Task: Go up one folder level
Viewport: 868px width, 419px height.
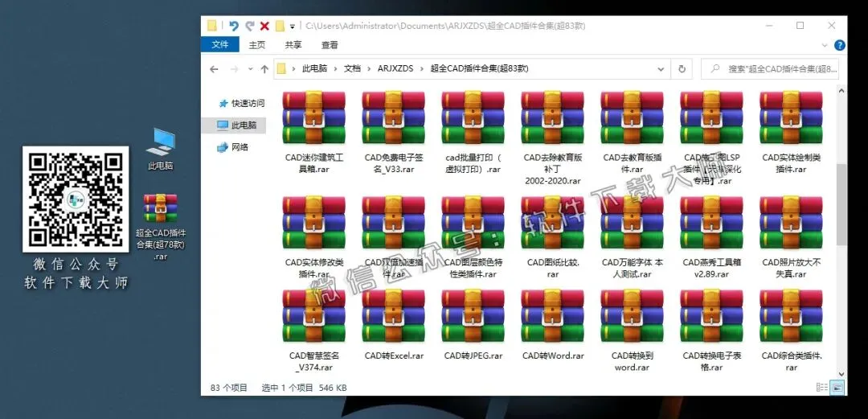Action: (264, 69)
